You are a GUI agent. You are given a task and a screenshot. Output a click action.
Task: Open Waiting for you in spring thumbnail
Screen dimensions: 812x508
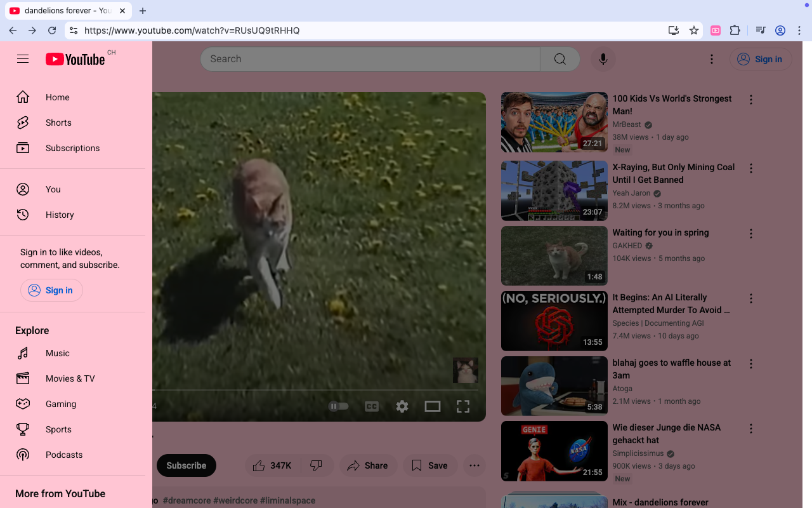554,256
